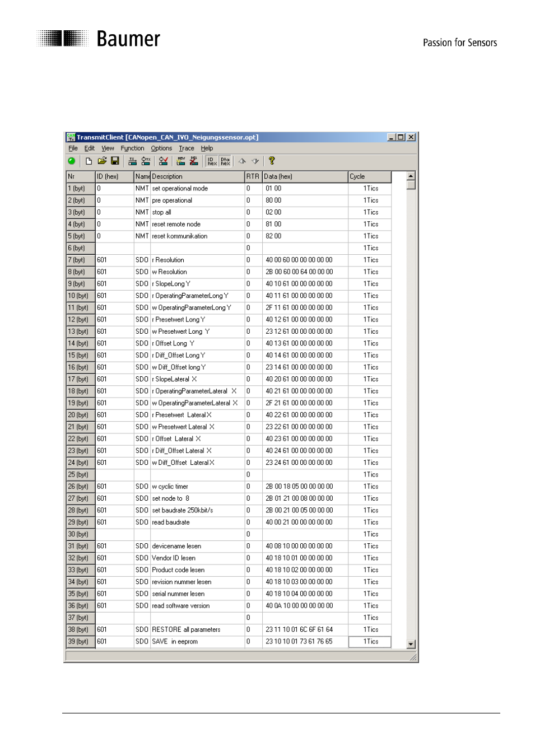
Task: Click 'set node to 8' description cell
Action: click(x=197, y=498)
